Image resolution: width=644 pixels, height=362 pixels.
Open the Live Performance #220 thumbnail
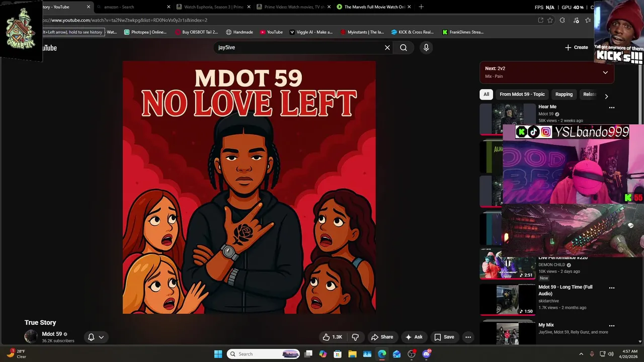(507, 265)
